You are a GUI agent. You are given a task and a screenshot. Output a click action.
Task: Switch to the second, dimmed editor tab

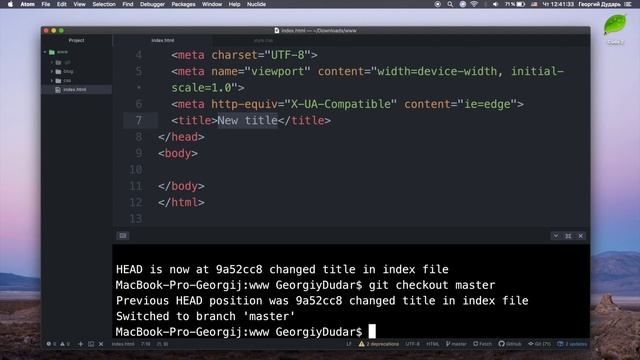coord(263,40)
